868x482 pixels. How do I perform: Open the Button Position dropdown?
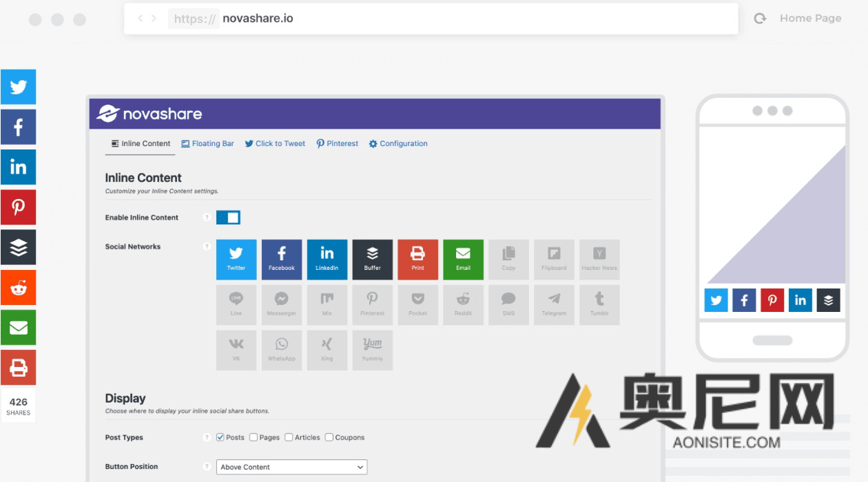click(292, 467)
